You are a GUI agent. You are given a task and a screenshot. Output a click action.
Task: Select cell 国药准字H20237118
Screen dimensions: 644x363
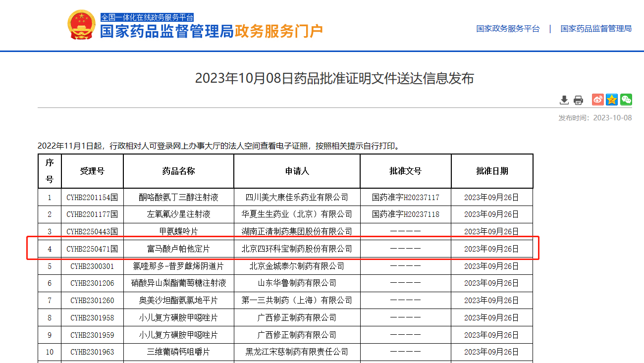405,214
